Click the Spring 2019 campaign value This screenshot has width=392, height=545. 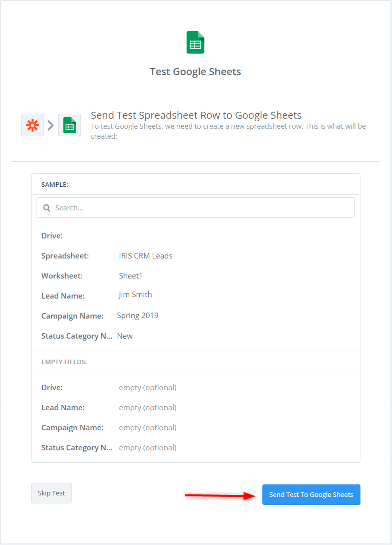pos(138,316)
